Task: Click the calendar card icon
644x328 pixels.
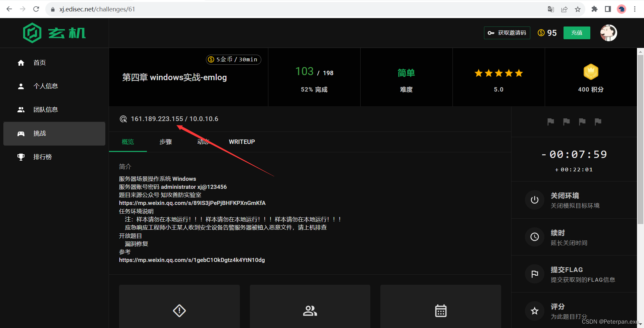Action: [441, 311]
